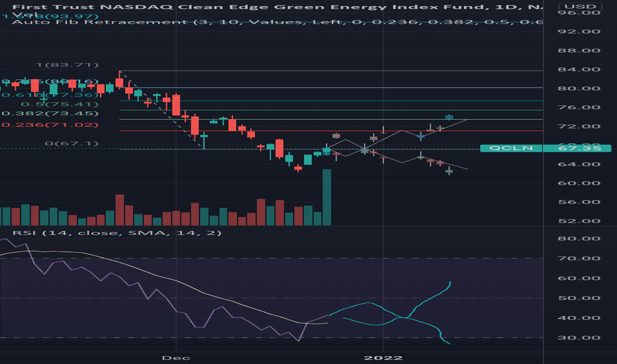Click the 67.35 current price tag
Screen dimensions: 617x364
pos(577,148)
